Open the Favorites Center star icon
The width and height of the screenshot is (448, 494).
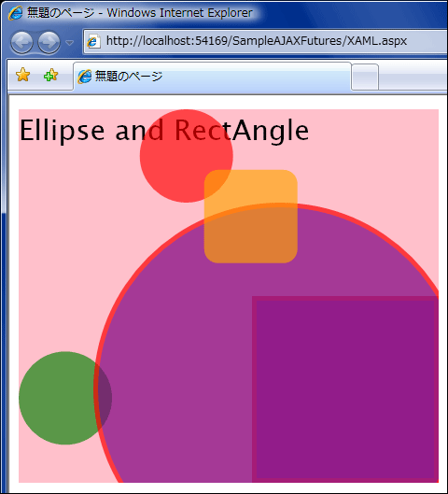click(23, 75)
